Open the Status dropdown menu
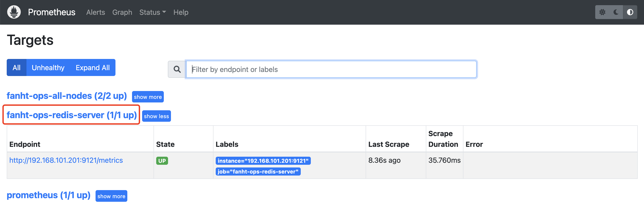Screen dimensions: 644x204 pos(153,12)
